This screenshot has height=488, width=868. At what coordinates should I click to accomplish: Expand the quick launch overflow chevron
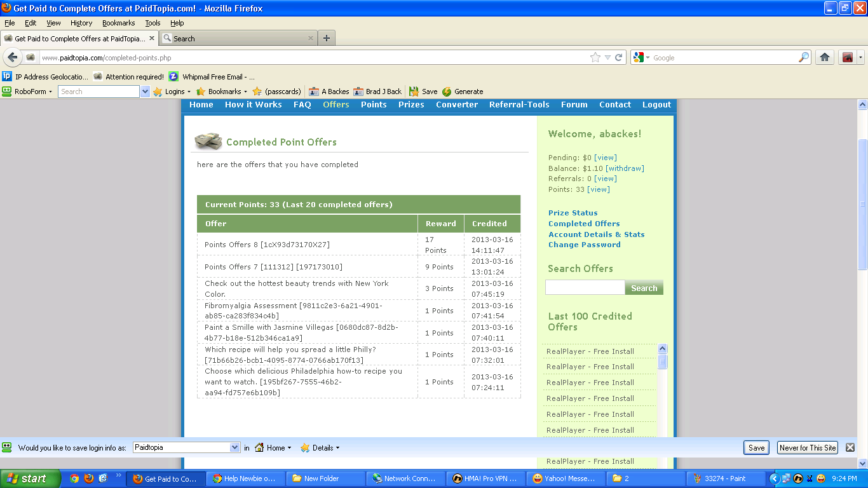(118, 475)
